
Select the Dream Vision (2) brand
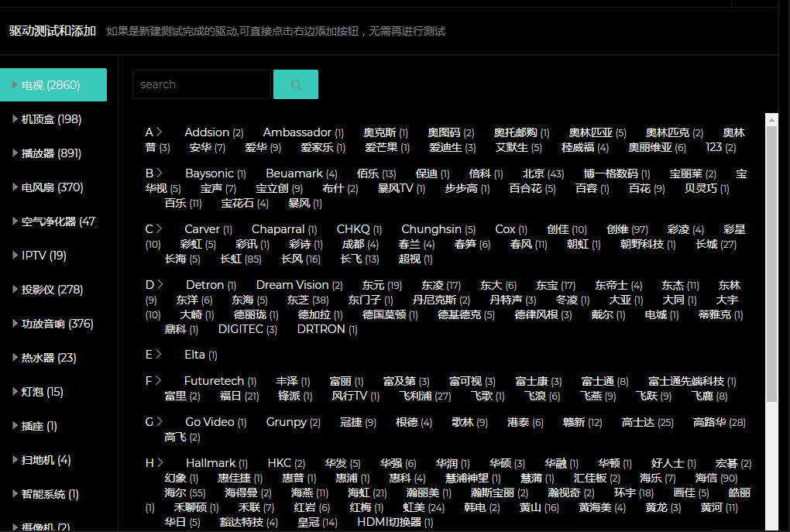click(299, 285)
